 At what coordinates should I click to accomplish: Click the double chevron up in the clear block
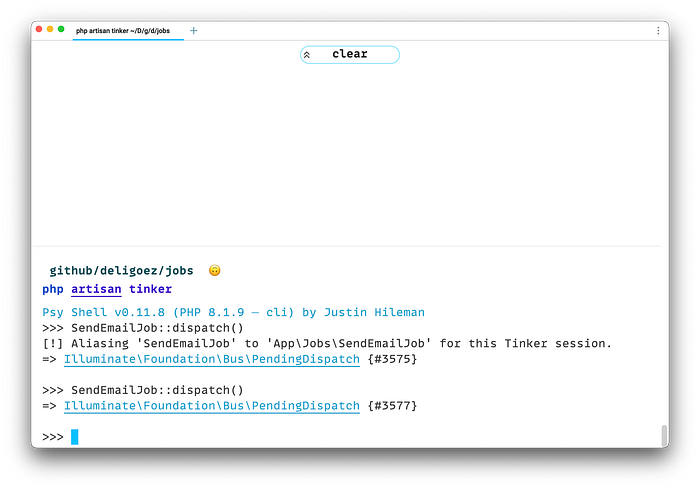pos(307,55)
